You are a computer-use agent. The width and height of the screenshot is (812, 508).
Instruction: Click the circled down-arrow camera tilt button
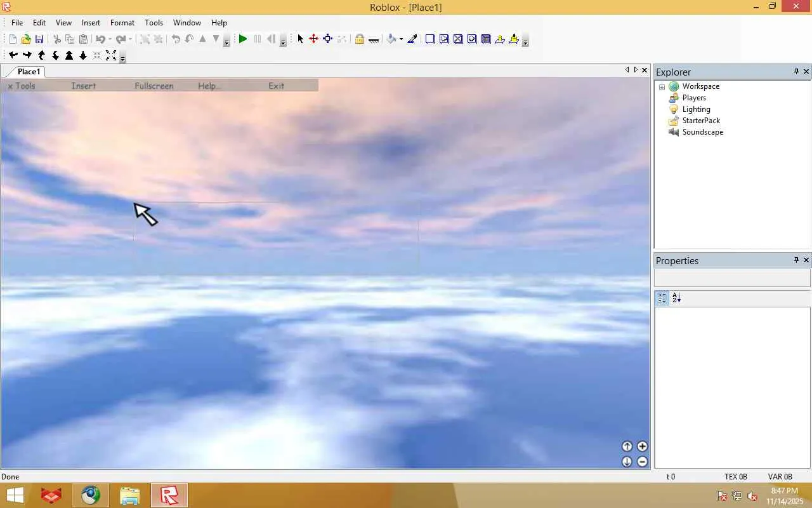(x=627, y=462)
